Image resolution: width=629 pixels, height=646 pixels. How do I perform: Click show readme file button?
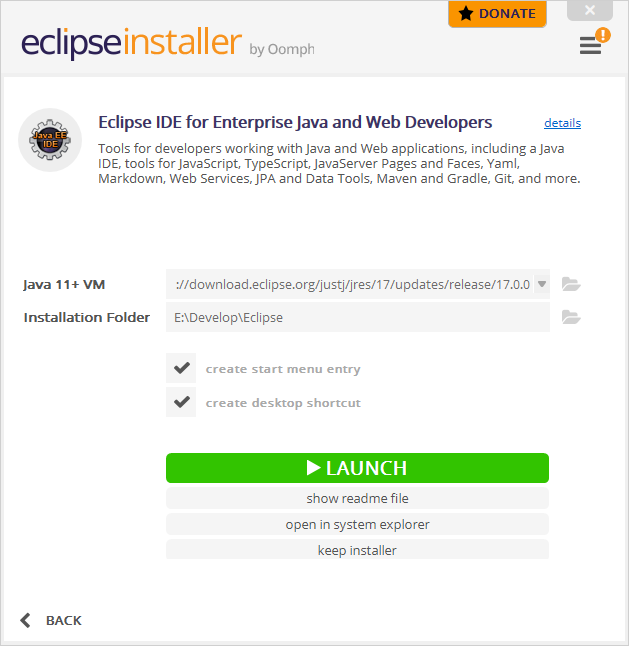click(x=358, y=498)
